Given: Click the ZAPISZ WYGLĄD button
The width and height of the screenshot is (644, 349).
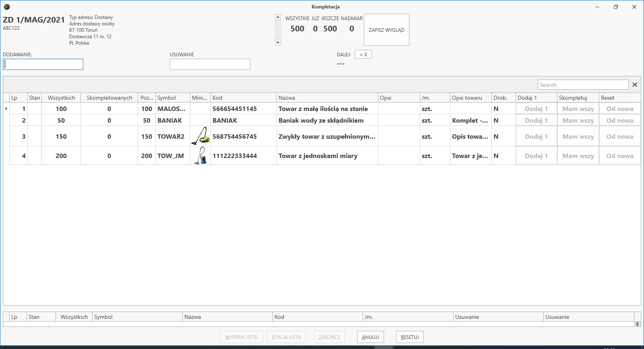Looking at the screenshot, I should [x=386, y=30].
